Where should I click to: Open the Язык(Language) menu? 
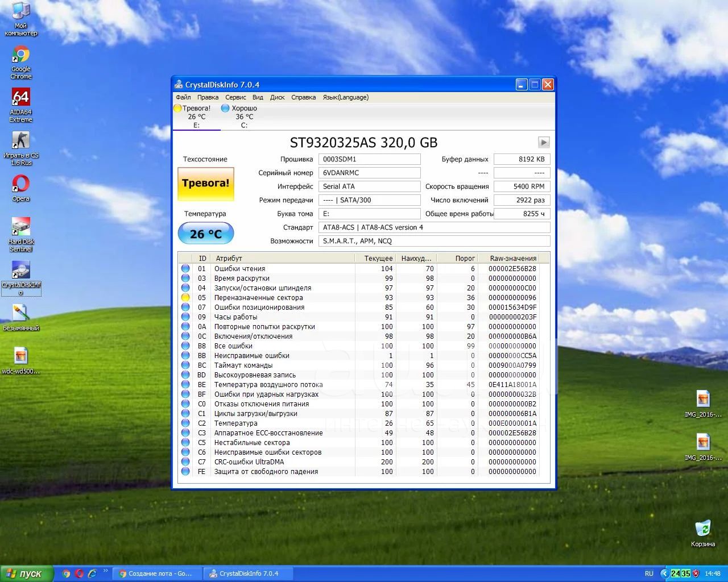tap(345, 97)
